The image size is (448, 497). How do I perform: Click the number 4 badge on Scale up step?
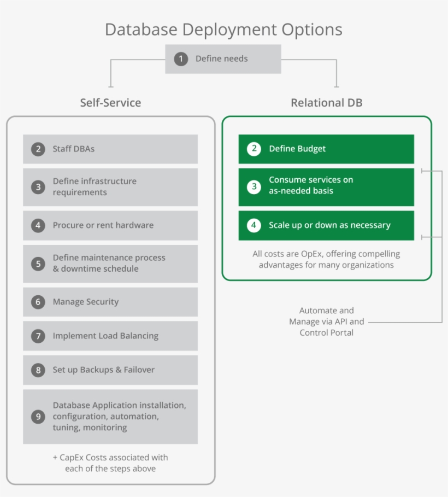coord(254,225)
